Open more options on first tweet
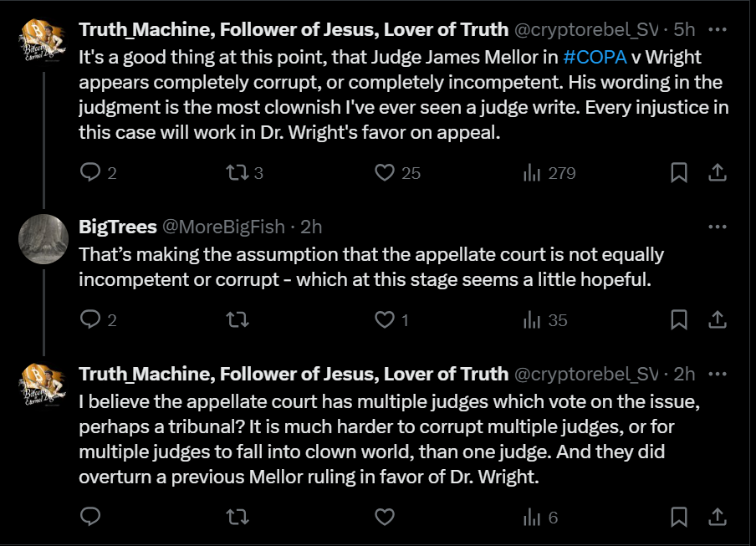Viewport: 756px width, 546px height. coord(717,29)
